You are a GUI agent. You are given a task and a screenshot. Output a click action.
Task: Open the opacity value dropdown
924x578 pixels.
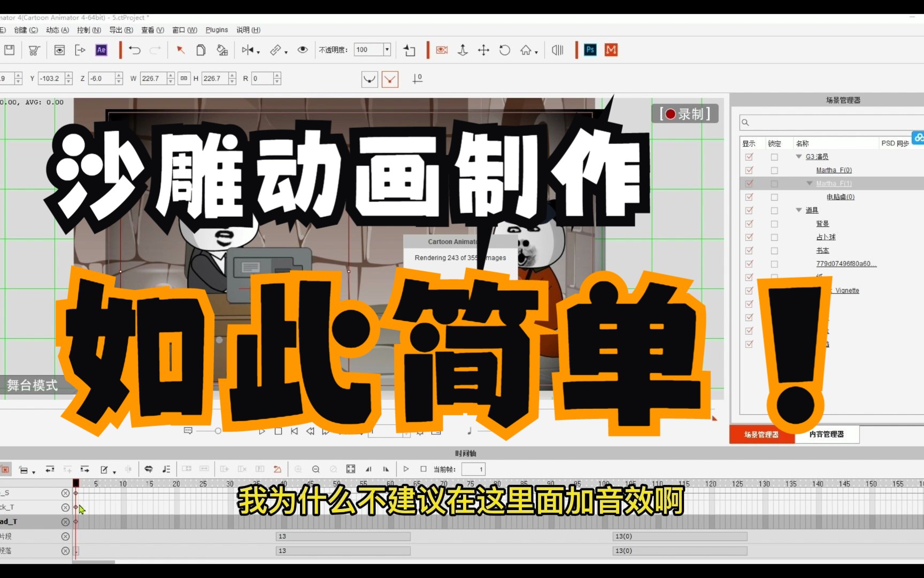point(387,50)
